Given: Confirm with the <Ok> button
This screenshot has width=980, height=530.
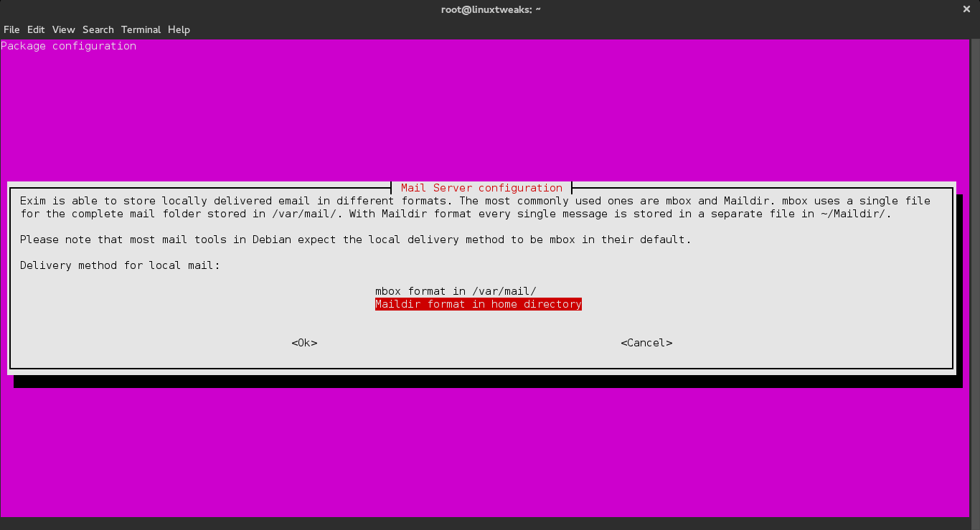Looking at the screenshot, I should 304,343.
